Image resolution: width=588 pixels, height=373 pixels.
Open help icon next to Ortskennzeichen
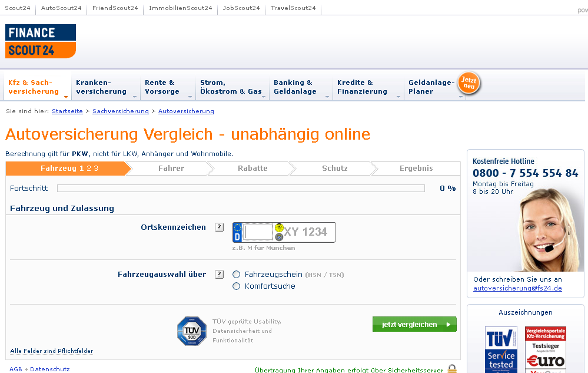[219, 227]
